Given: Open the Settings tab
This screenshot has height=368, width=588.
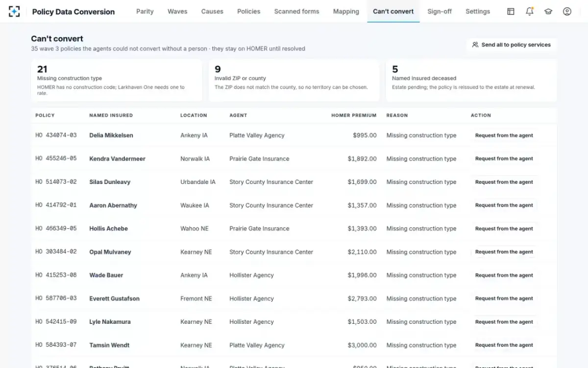Looking at the screenshot, I should coord(478,11).
